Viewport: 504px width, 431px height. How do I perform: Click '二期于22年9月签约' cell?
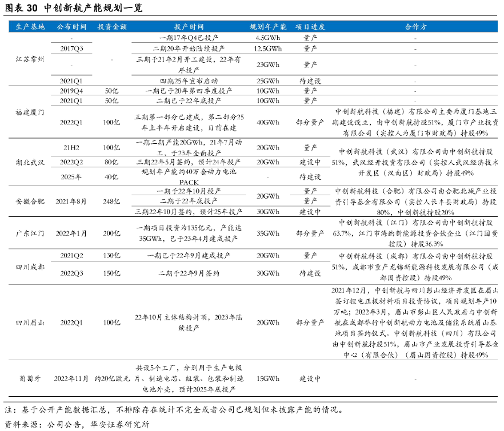click(189, 273)
